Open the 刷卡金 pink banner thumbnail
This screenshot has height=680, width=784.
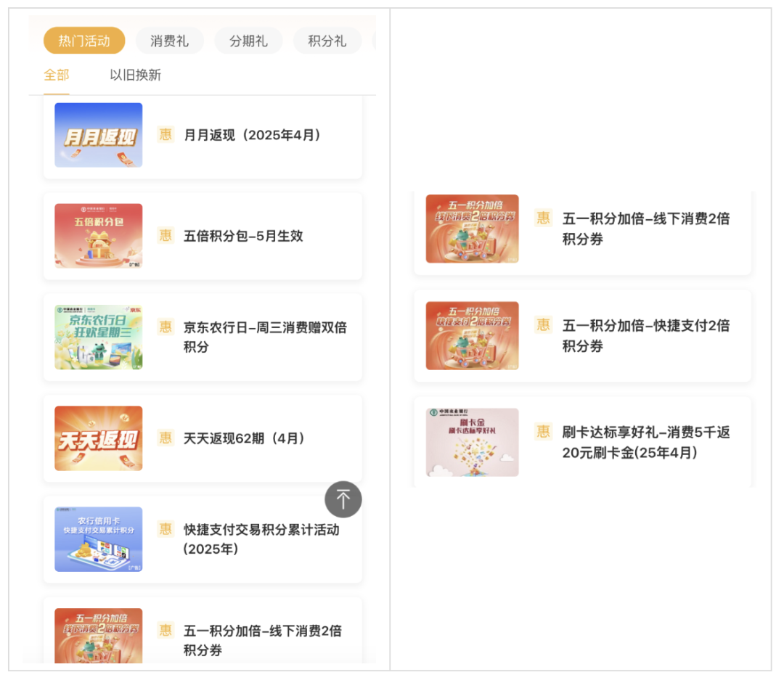[x=472, y=443]
